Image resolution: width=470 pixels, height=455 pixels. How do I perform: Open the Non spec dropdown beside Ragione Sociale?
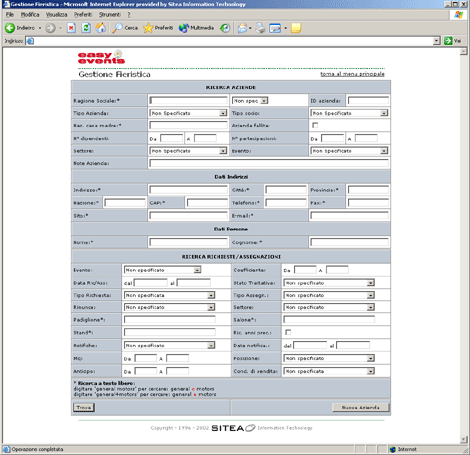[x=250, y=100]
